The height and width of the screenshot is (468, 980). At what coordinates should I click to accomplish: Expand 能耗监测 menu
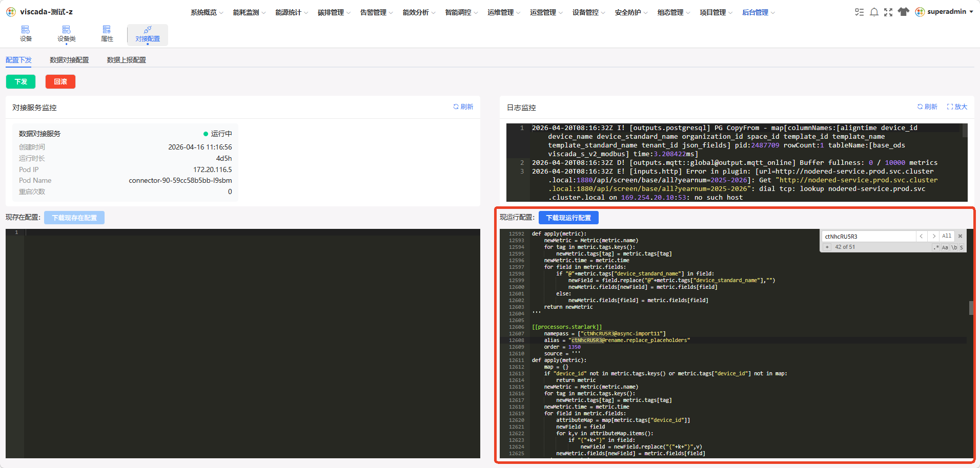250,12
